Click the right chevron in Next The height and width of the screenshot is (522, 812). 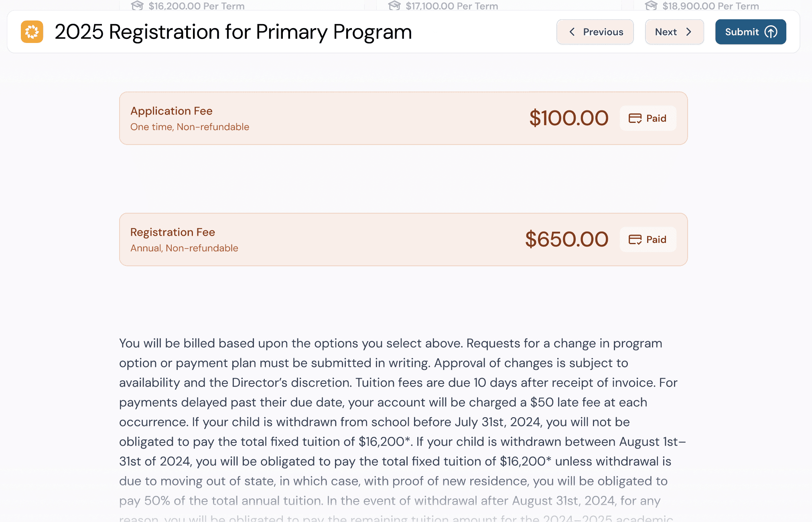coord(688,32)
